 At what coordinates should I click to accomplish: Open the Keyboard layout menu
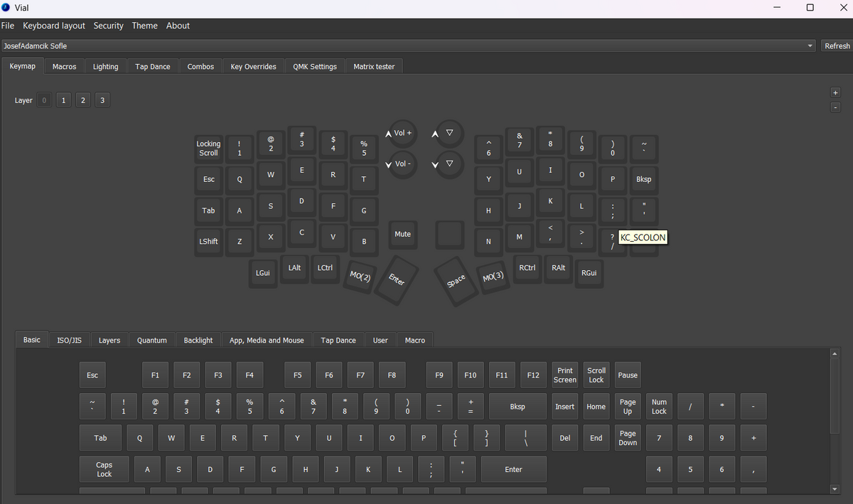point(54,26)
